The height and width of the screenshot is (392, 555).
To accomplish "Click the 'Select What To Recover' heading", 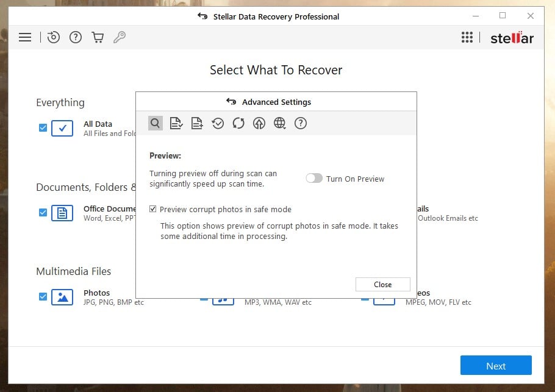I will [x=276, y=70].
